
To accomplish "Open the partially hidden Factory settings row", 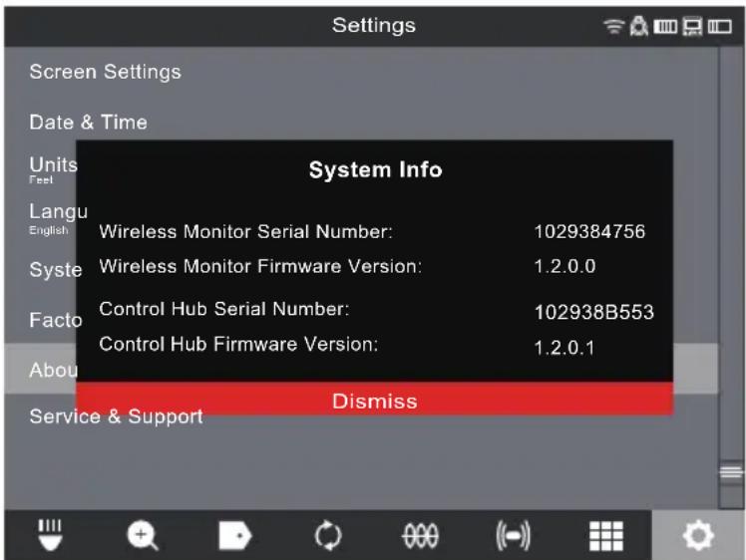I will (55, 320).
